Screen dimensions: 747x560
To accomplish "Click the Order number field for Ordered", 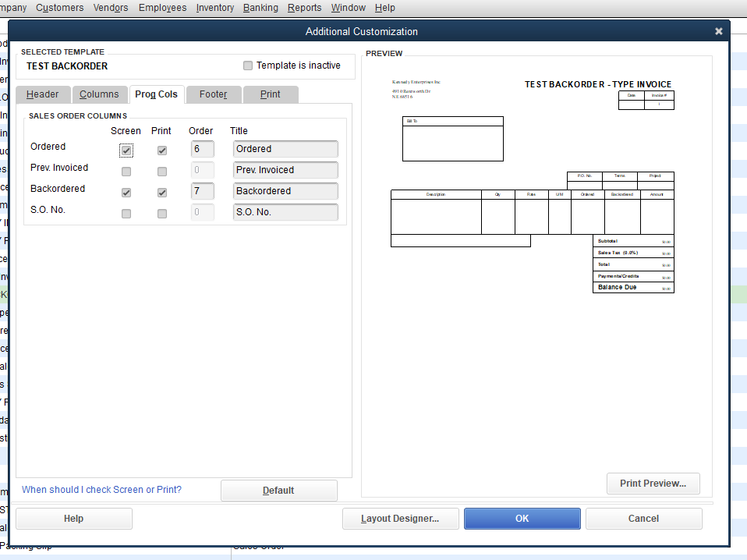I will click(201, 148).
